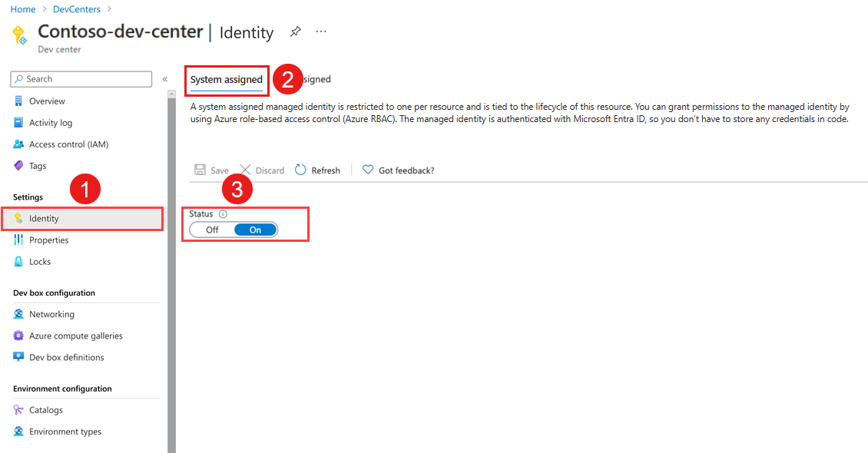Click the Properties bars icon

(18, 240)
